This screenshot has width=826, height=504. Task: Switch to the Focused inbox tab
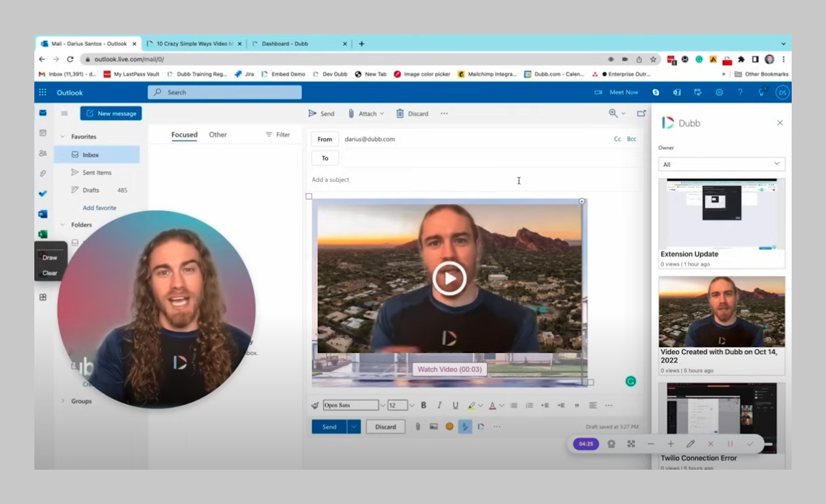[x=185, y=135]
